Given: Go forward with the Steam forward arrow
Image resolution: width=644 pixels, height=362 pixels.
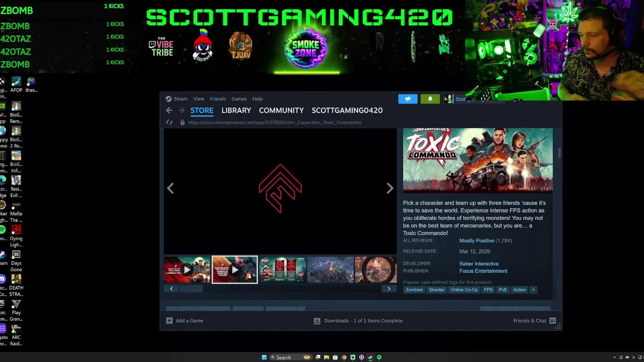Looking at the screenshot, I should point(181,110).
